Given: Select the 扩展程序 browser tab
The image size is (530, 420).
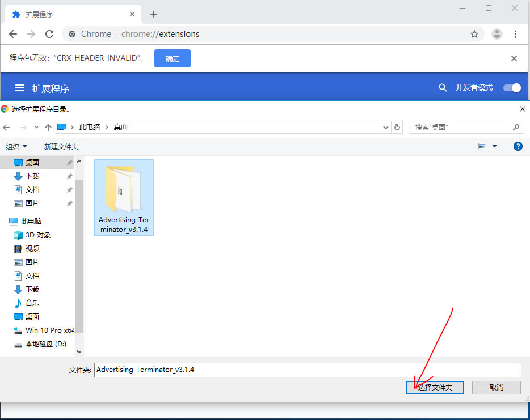Looking at the screenshot, I should point(73,14).
